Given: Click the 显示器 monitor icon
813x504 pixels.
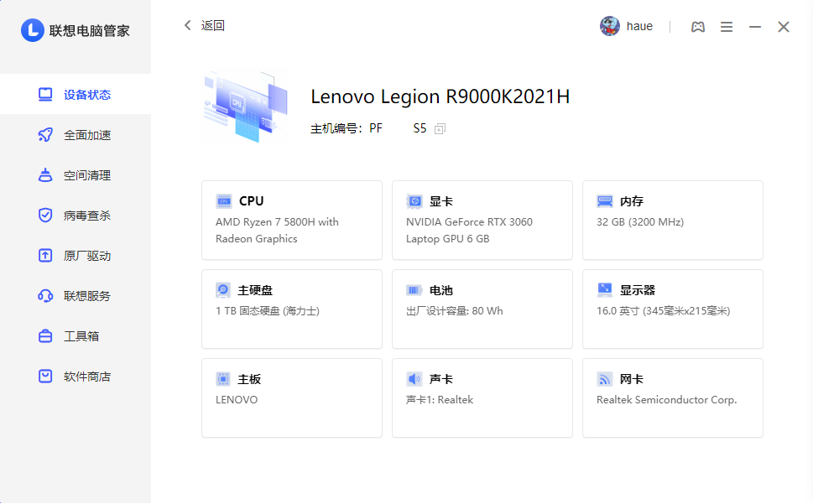Looking at the screenshot, I should pos(605,290).
